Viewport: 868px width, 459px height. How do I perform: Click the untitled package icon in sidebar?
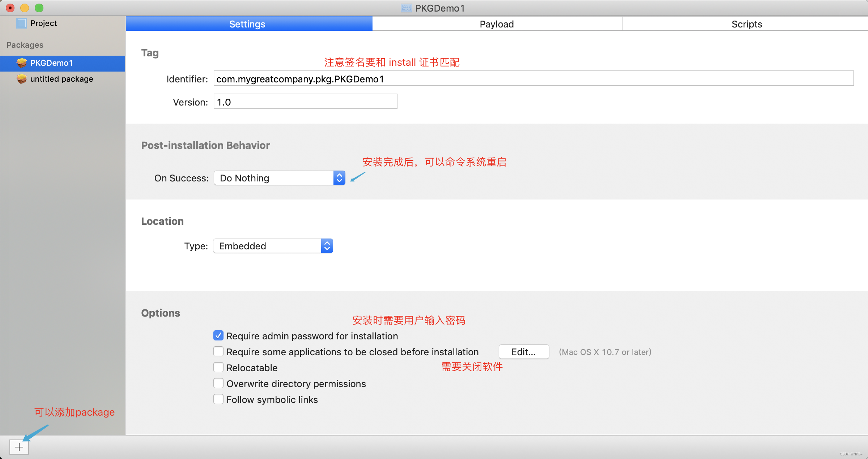pyautogui.click(x=21, y=79)
